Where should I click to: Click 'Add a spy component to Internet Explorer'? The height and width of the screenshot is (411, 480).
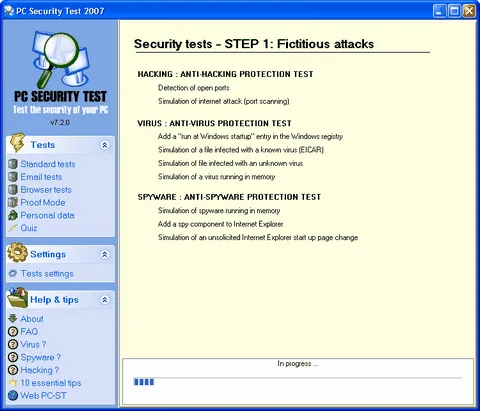(x=221, y=224)
